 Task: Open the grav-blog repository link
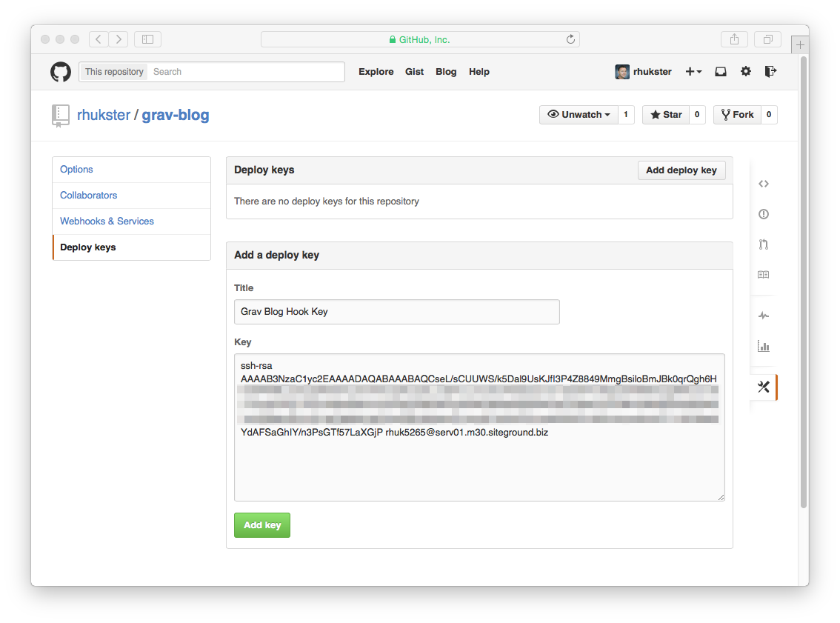175,115
